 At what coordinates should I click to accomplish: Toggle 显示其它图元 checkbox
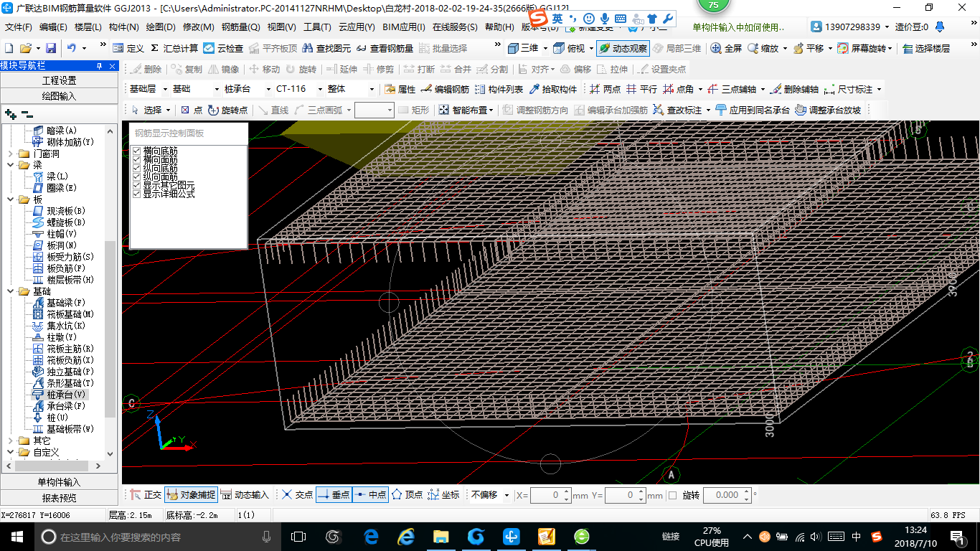tap(136, 186)
